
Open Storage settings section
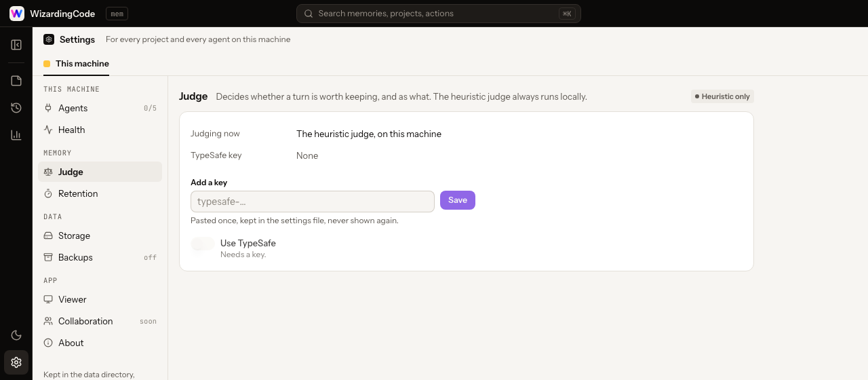point(100,235)
